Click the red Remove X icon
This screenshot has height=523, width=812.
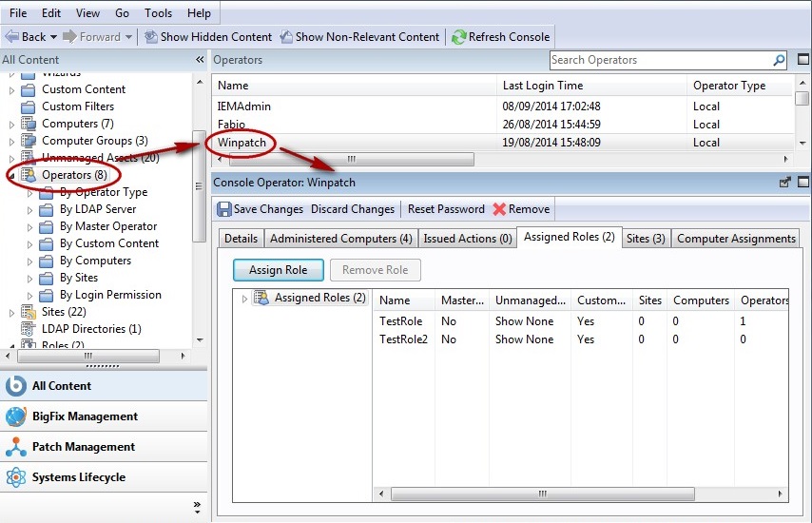(499, 209)
